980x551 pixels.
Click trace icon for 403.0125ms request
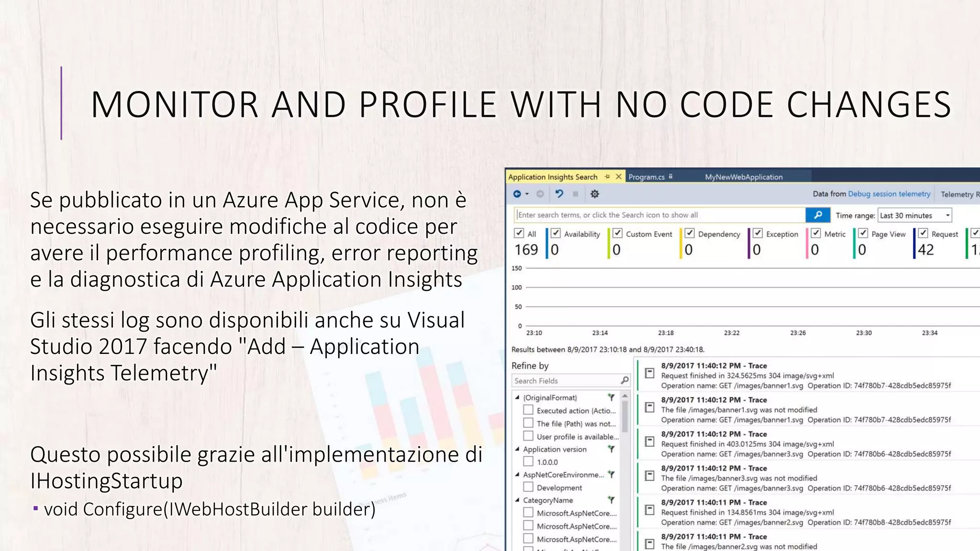pyautogui.click(x=649, y=441)
